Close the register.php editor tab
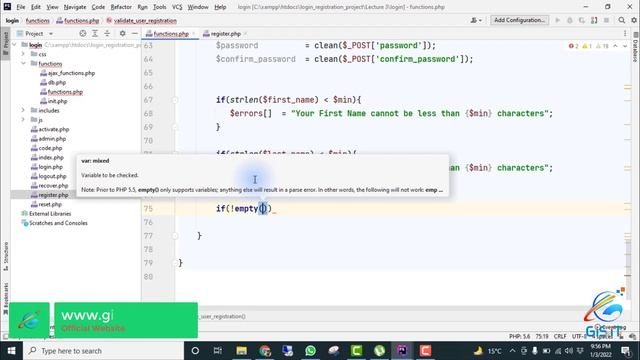 click(x=245, y=33)
